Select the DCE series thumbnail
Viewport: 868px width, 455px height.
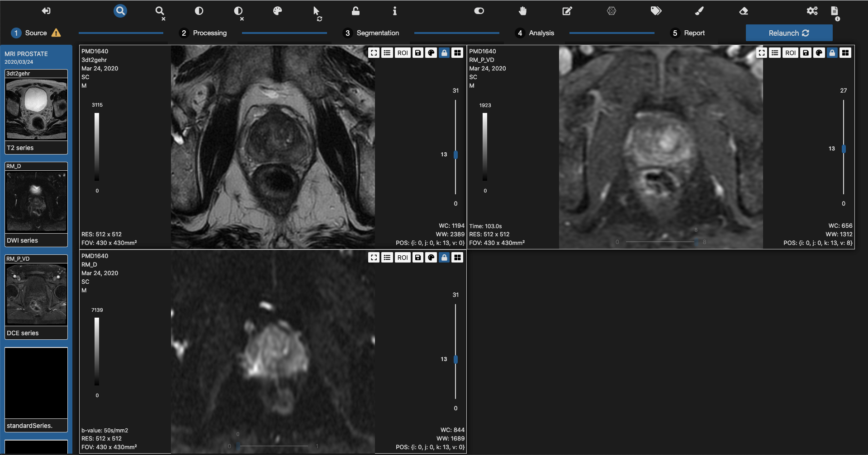coord(36,297)
